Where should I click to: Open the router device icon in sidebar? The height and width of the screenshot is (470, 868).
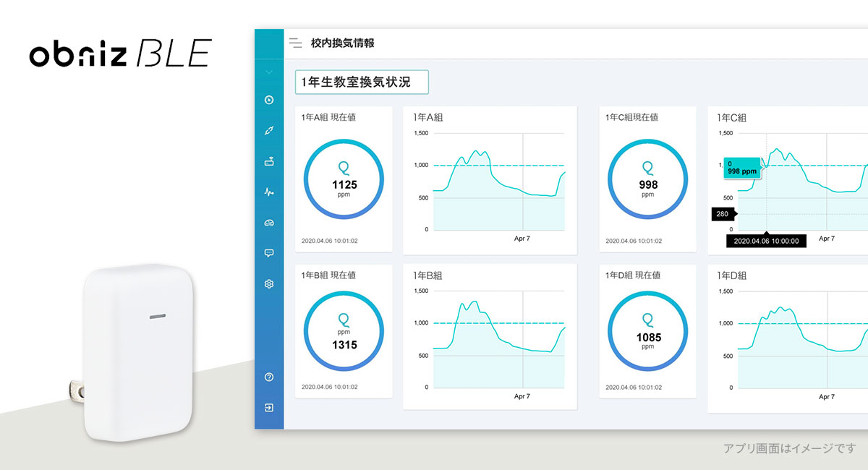(269, 161)
